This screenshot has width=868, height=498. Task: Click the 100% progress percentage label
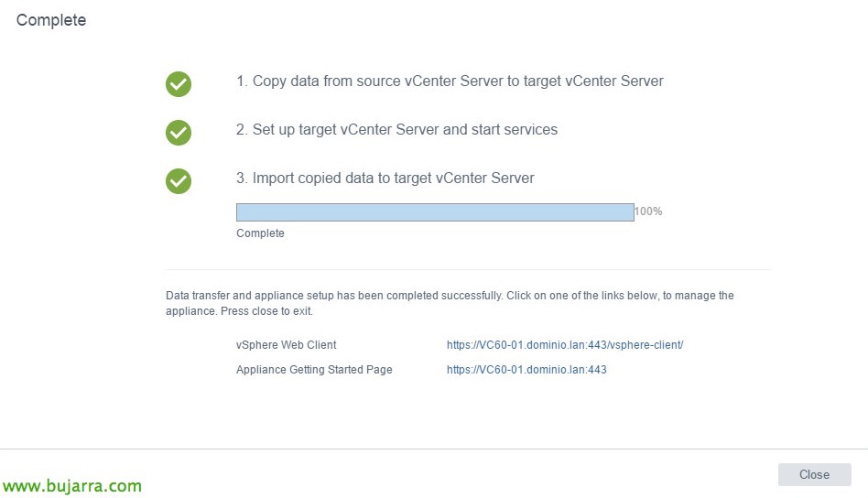click(648, 211)
